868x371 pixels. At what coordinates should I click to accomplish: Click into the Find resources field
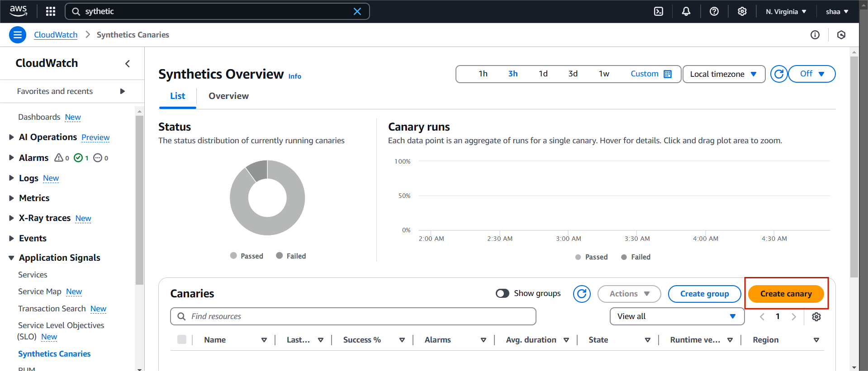353,316
